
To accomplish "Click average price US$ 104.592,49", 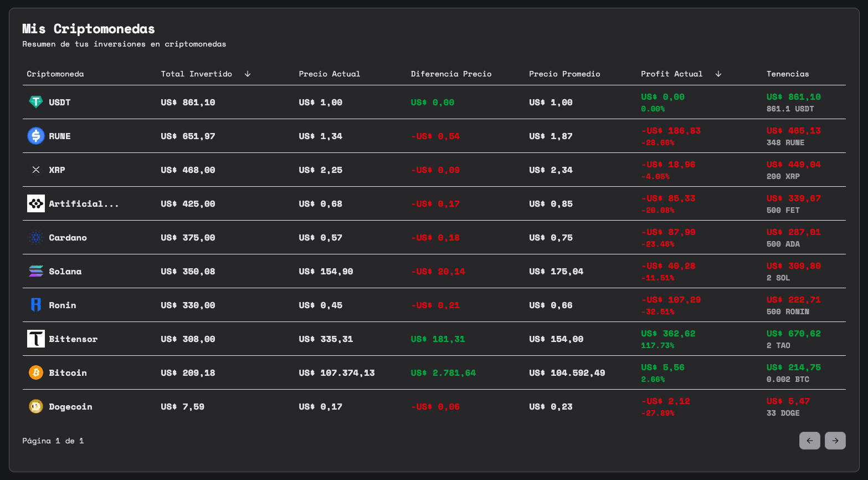I will [x=567, y=372].
